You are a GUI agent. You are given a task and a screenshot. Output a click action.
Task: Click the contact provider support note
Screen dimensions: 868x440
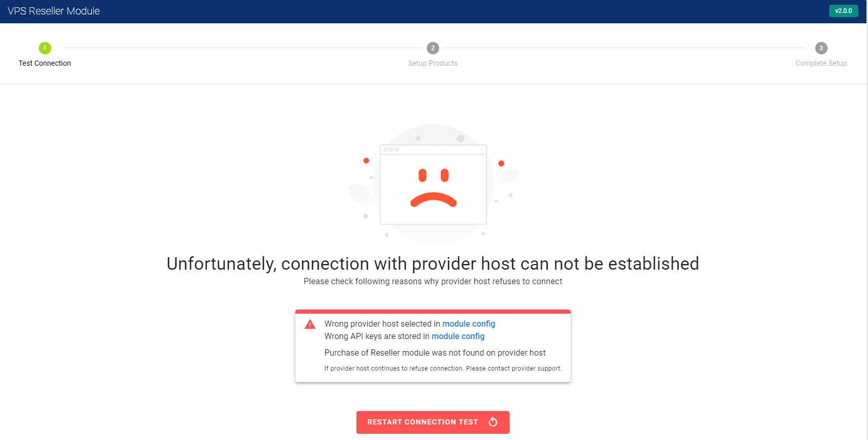coord(443,369)
